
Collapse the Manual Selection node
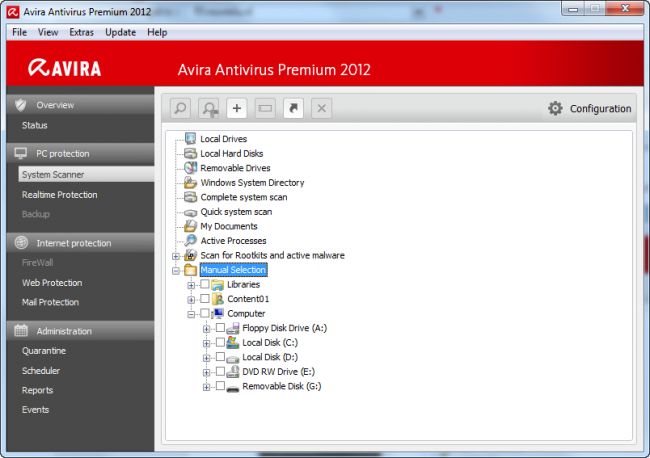tap(176, 271)
